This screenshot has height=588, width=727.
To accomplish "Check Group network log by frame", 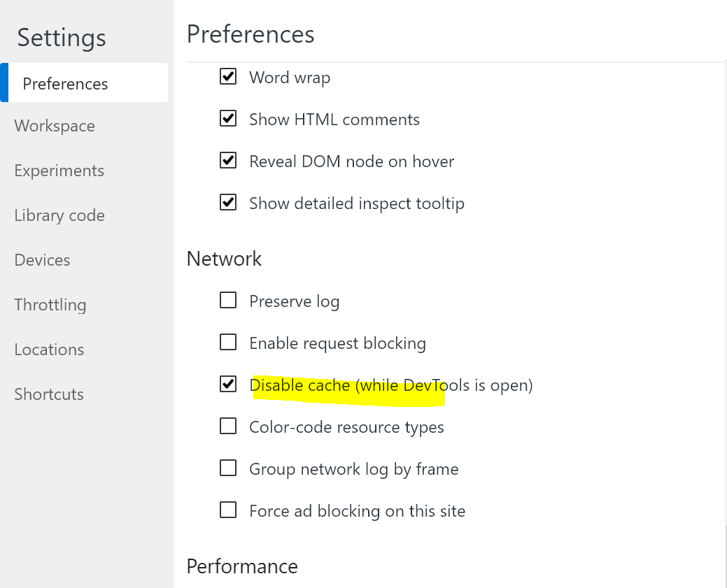I will (x=228, y=468).
